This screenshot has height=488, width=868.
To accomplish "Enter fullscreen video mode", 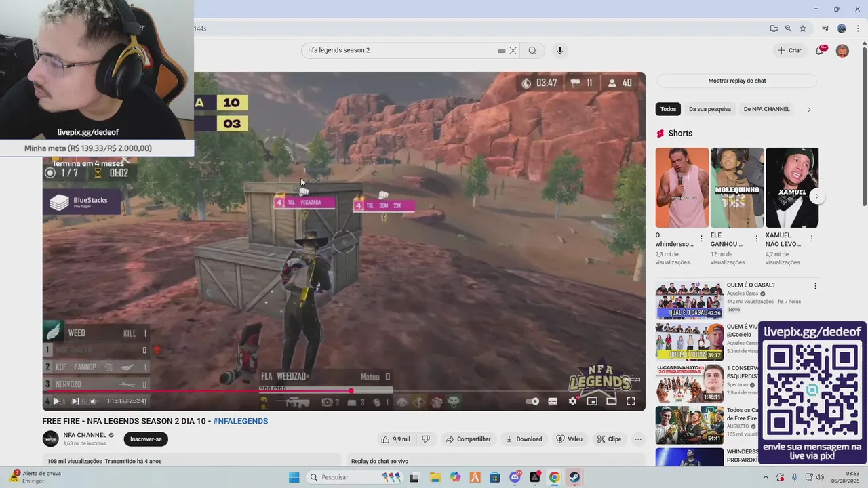I will point(631,401).
